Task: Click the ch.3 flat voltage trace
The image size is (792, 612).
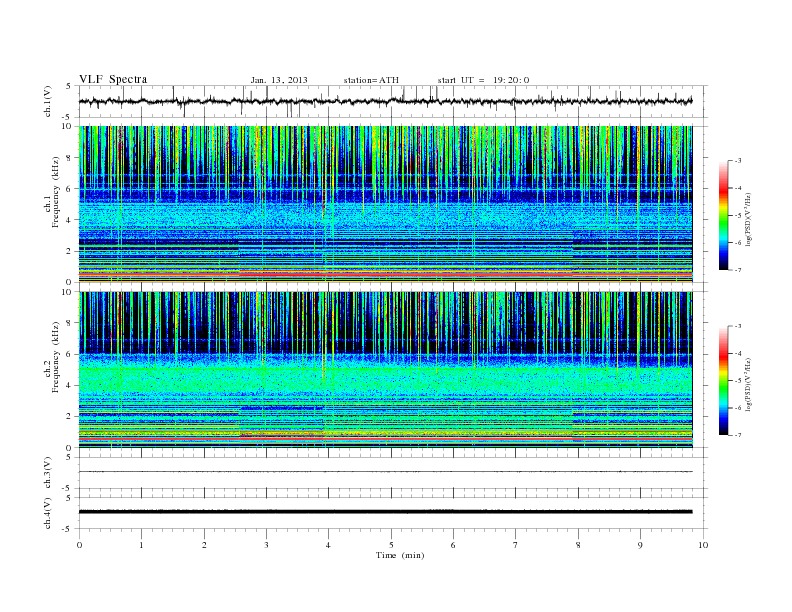Action: (x=385, y=472)
